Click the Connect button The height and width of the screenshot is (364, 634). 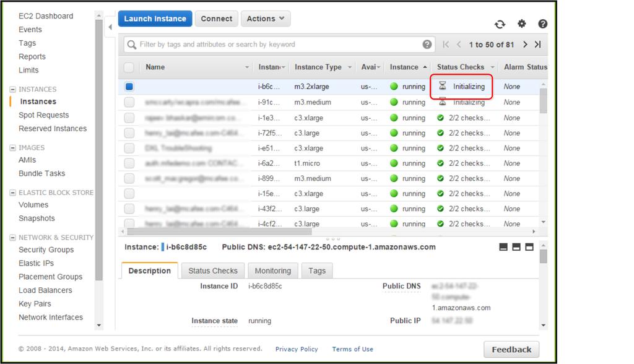click(x=216, y=19)
